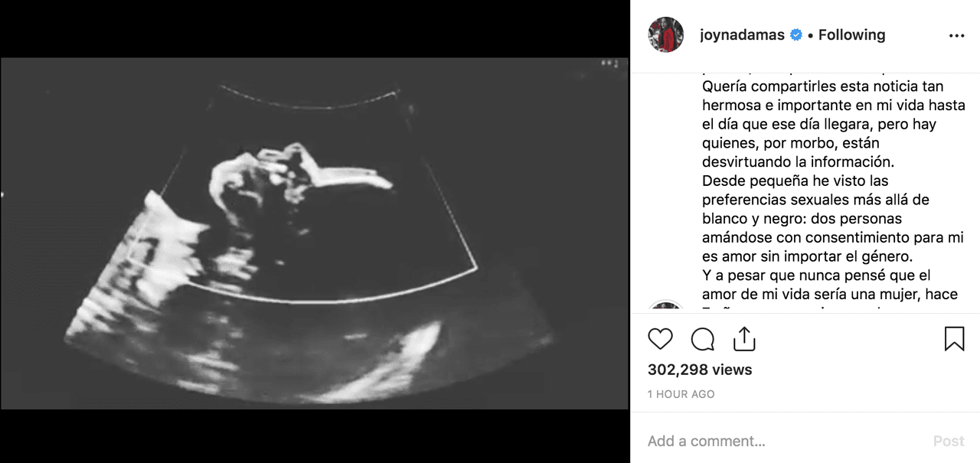Screen dimensions: 980x463
Task: Submit comment with the Post button
Action: pyautogui.click(x=949, y=441)
